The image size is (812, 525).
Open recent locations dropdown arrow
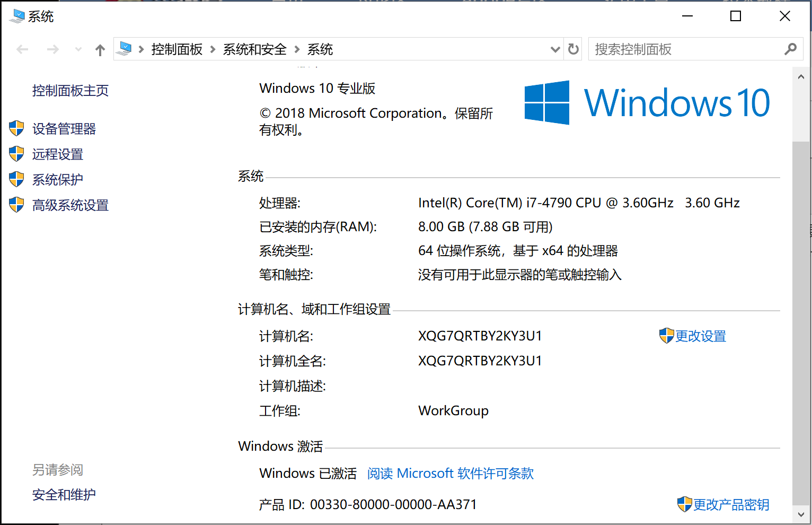point(78,50)
